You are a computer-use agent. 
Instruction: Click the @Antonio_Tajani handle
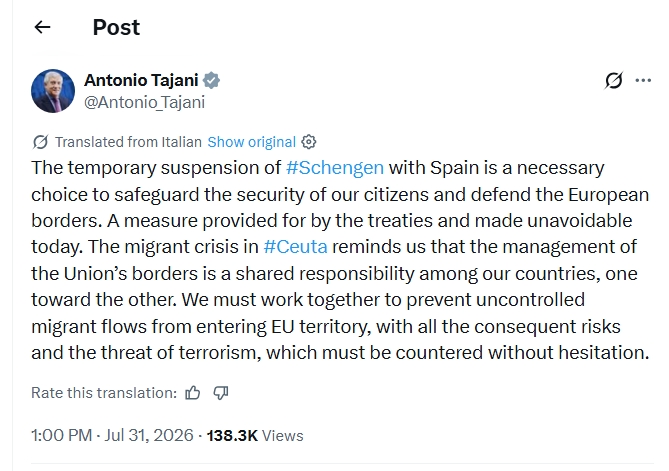pyautogui.click(x=145, y=102)
